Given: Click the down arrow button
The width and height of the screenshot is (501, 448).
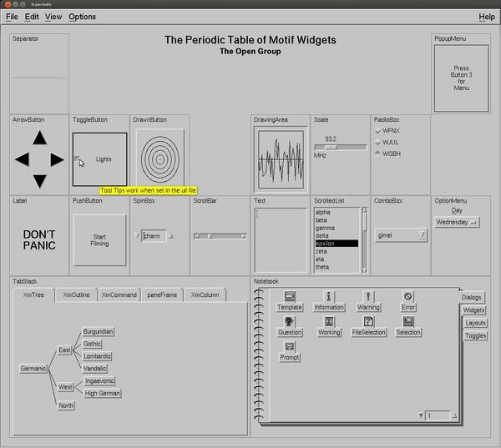Looking at the screenshot, I should point(39,181).
